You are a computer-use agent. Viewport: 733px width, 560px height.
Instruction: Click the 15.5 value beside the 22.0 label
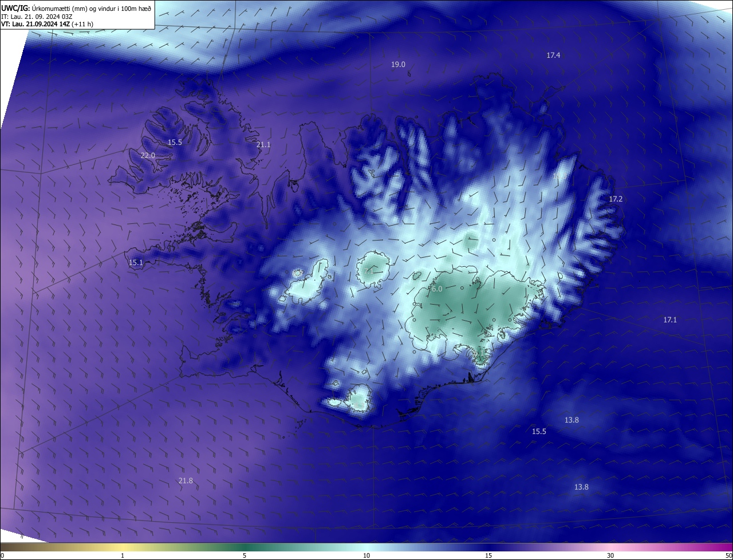point(175,143)
